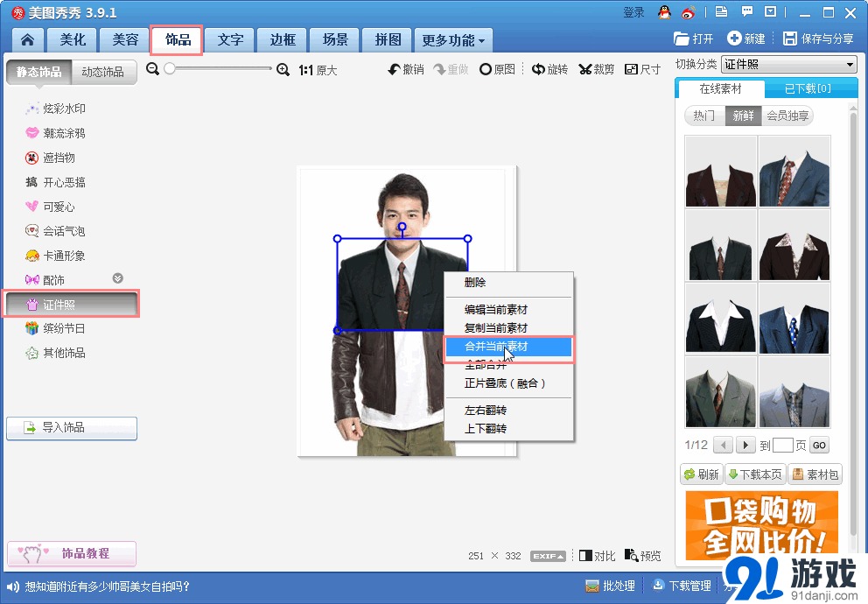Open the 美容 tab
868x604 pixels.
pyautogui.click(x=125, y=40)
